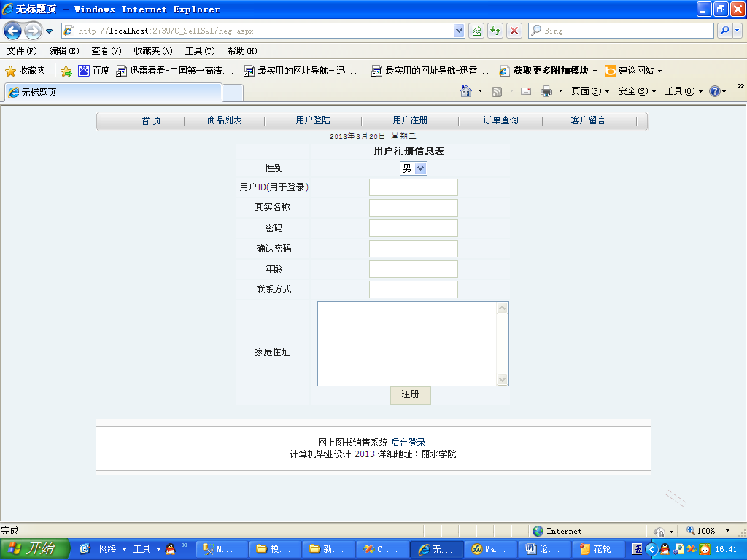Viewport: 747px width, 560px height.
Task: Open the 帮助(H) menu
Action: (x=242, y=51)
